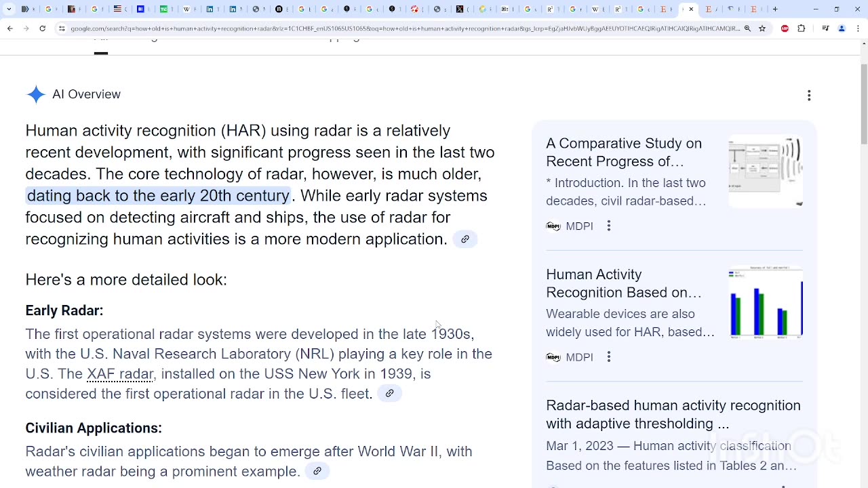Go forward to the next page
Image resolution: width=868 pixels, height=488 pixels.
tap(26, 28)
